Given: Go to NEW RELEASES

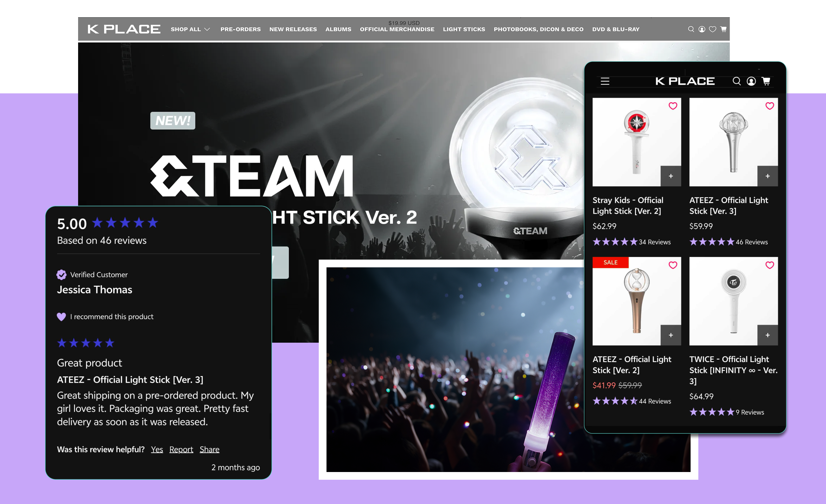Looking at the screenshot, I should 293,30.
